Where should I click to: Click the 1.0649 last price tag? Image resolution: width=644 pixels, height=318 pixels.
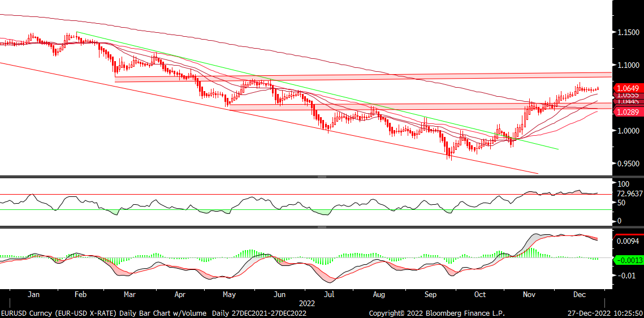[627, 88]
